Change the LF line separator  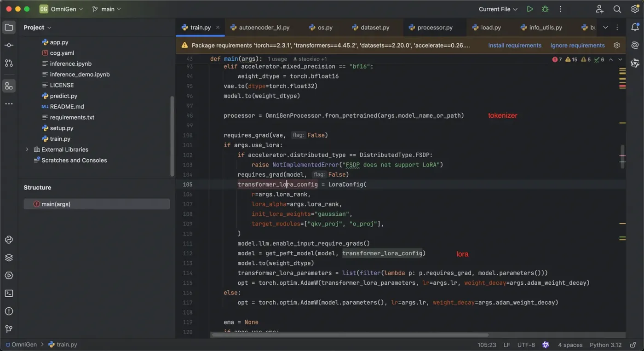(x=506, y=345)
